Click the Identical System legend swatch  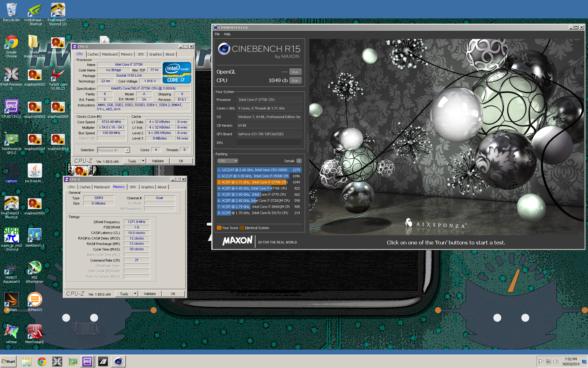tap(242, 228)
